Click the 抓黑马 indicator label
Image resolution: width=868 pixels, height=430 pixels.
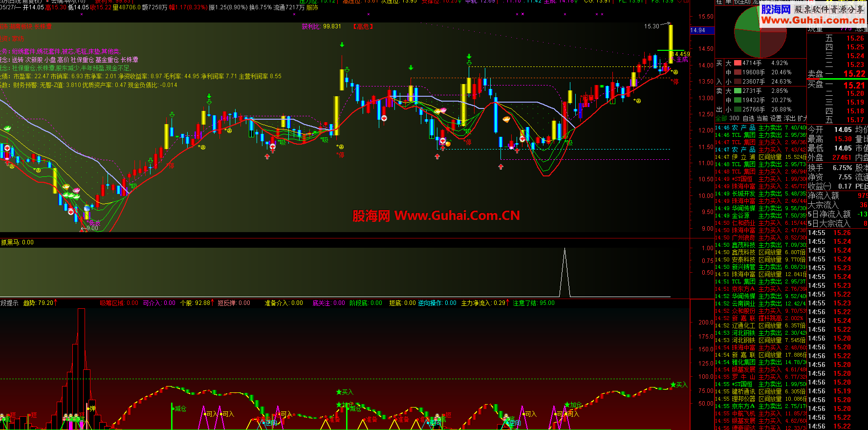pos(11,242)
